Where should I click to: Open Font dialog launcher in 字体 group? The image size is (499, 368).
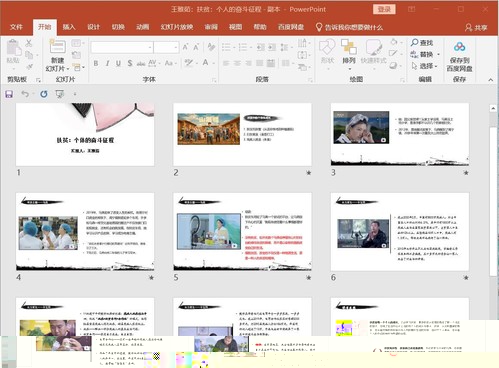click(214, 80)
